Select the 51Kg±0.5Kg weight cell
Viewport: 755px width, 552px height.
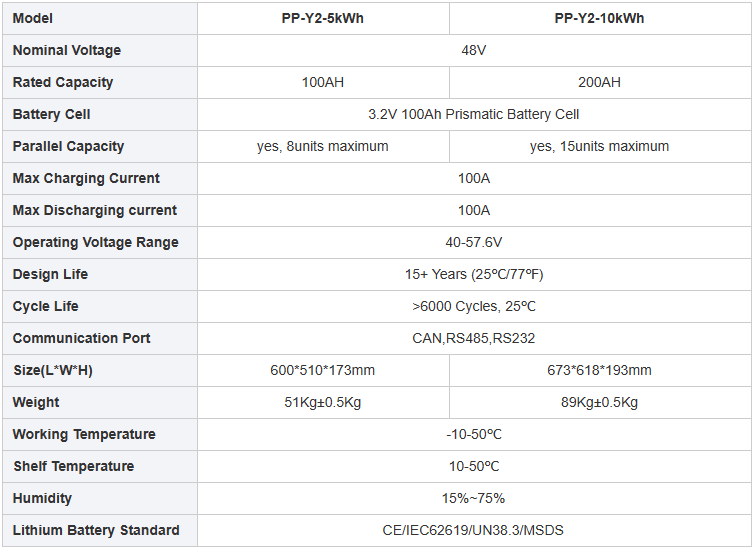point(323,402)
